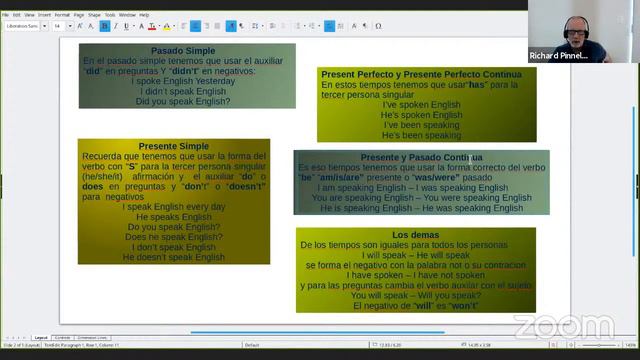Expand the font size dropdown
Image resolution: width=640 pixels, height=360 pixels.
(x=70, y=26)
